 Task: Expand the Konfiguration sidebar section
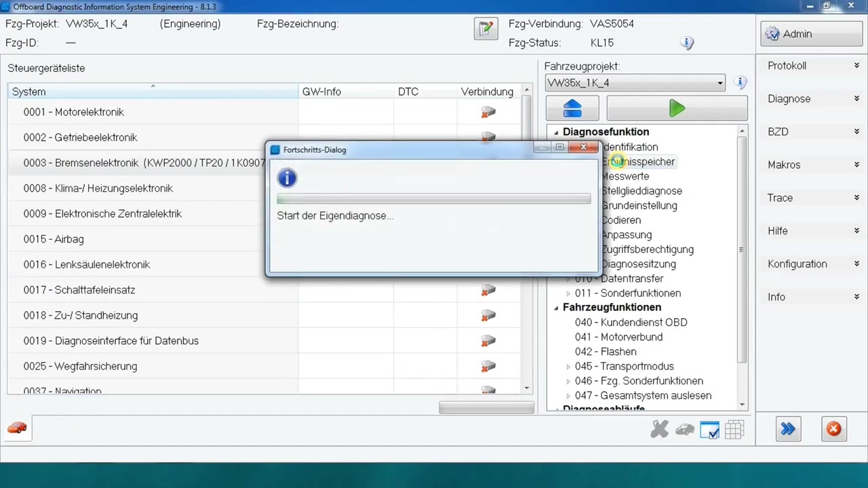click(x=812, y=264)
